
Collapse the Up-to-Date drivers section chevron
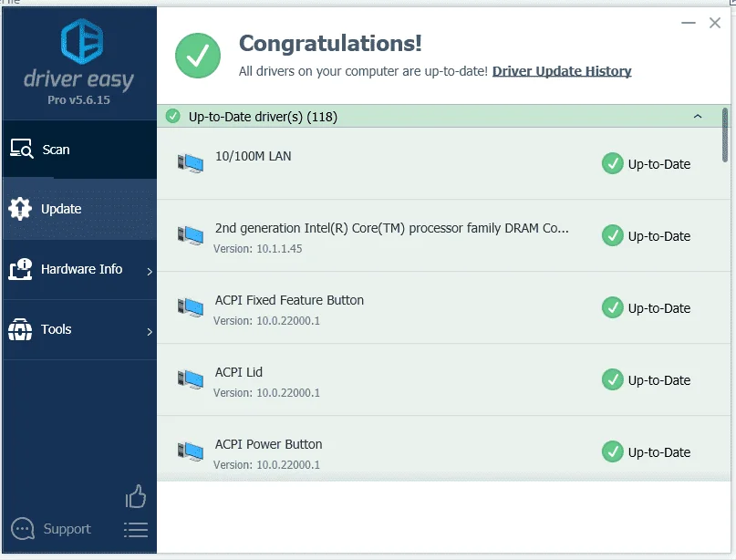tap(698, 117)
